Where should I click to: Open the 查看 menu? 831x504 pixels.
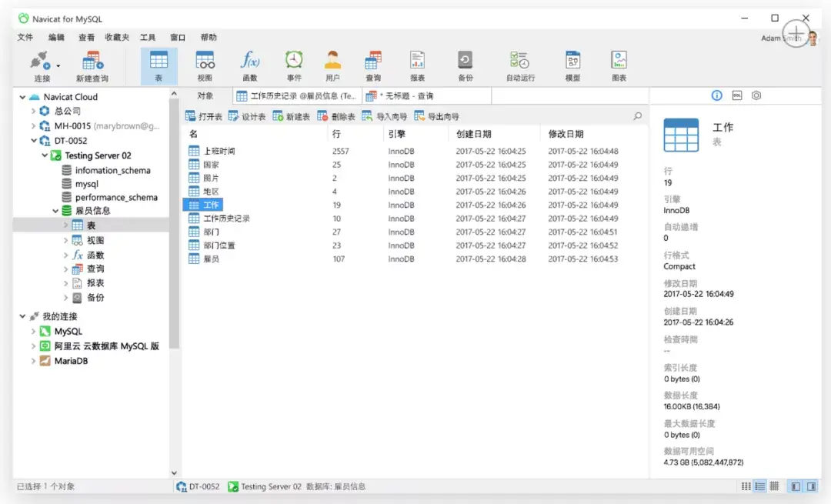point(86,37)
